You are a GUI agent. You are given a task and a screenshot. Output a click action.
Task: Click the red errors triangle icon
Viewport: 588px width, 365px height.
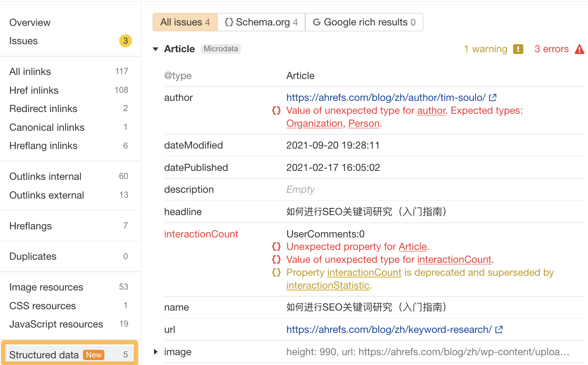(579, 49)
